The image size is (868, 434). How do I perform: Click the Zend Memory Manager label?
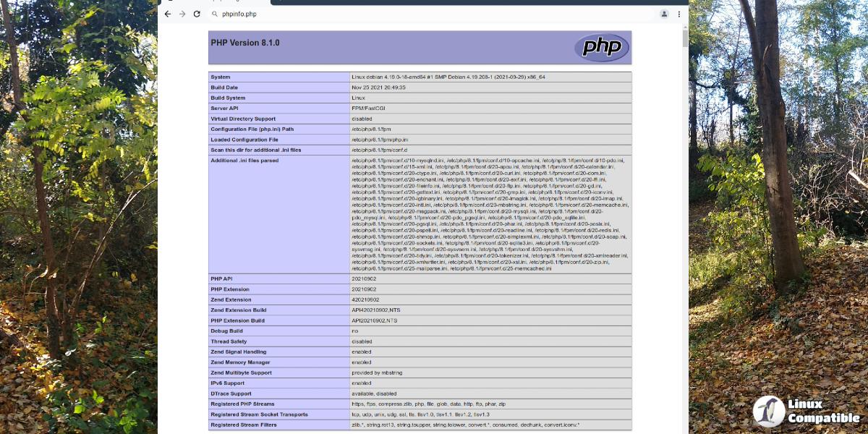pos(241,362)
